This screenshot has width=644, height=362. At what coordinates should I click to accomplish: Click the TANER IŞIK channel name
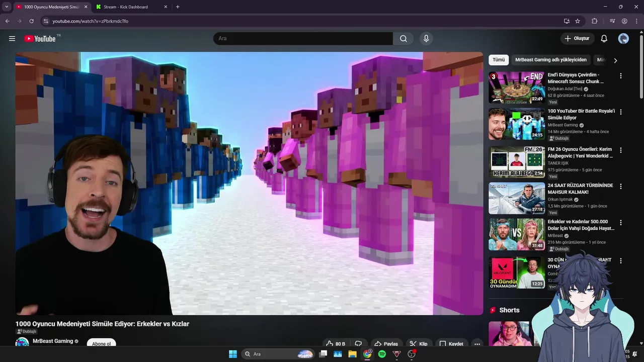559,163
